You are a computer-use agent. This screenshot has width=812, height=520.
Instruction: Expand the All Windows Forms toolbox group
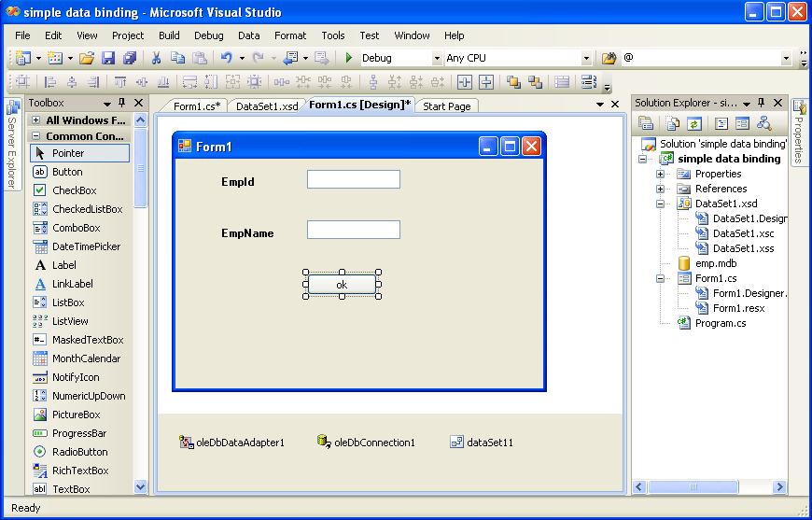click(x=35, y=120)
